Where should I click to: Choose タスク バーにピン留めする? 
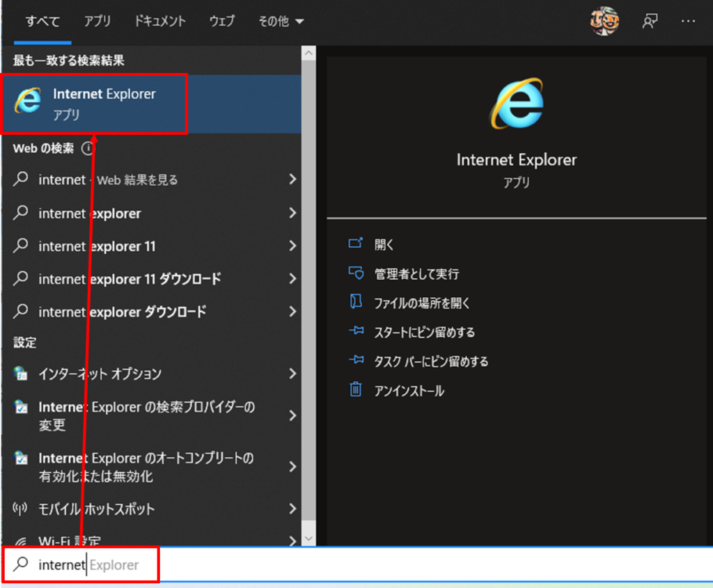coord(431,361)
